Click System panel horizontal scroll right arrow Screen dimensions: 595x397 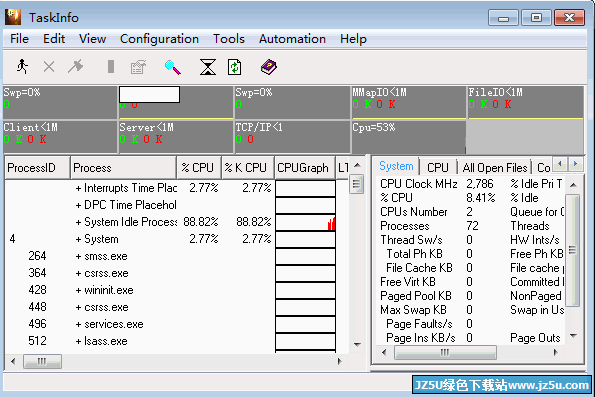coord(556,353)
